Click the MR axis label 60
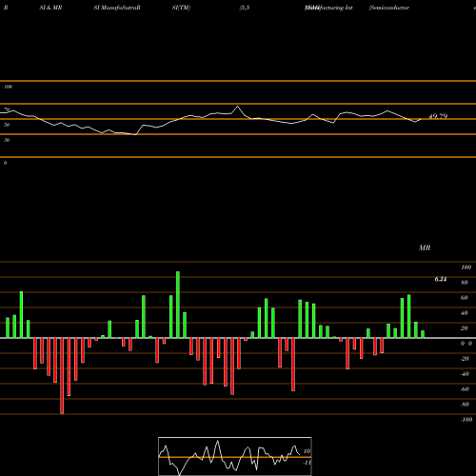Image resolution: width=476 pixels, height=476 pixels. 465,298
